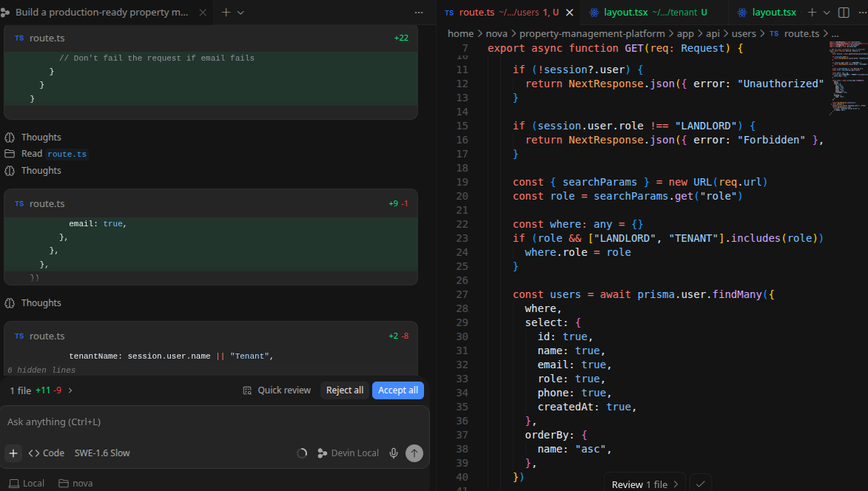
Task: Click the folder icon next to Read
Action: coord(10,154)
